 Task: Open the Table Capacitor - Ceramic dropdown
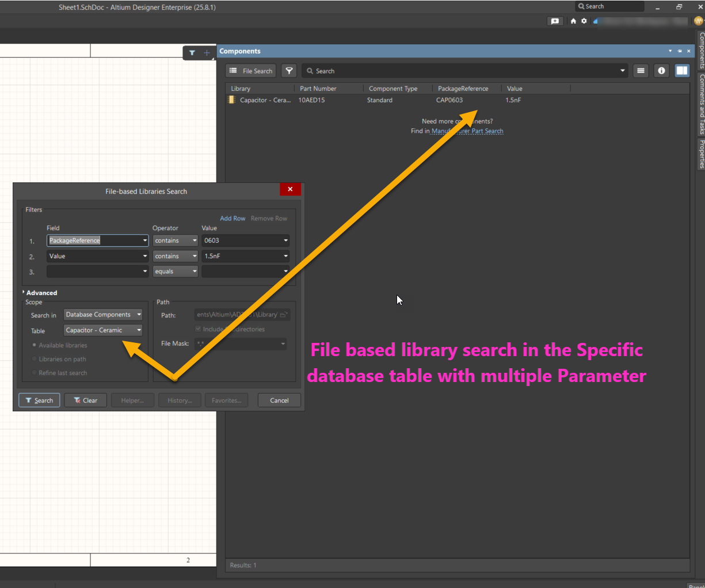coord(102,330)
